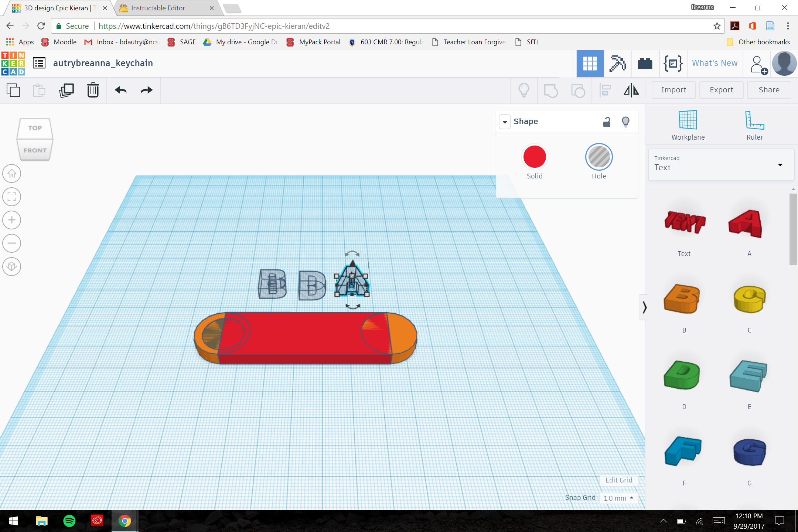Collapse the Shape inspector panel
798x532 pixels.
(x=505, y=122)
